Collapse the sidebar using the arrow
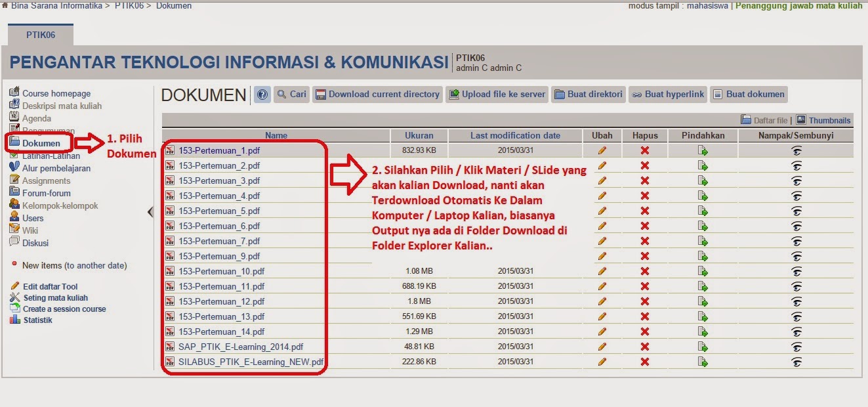Viewport: 868px width, 407px height. [x=150, y=212]
